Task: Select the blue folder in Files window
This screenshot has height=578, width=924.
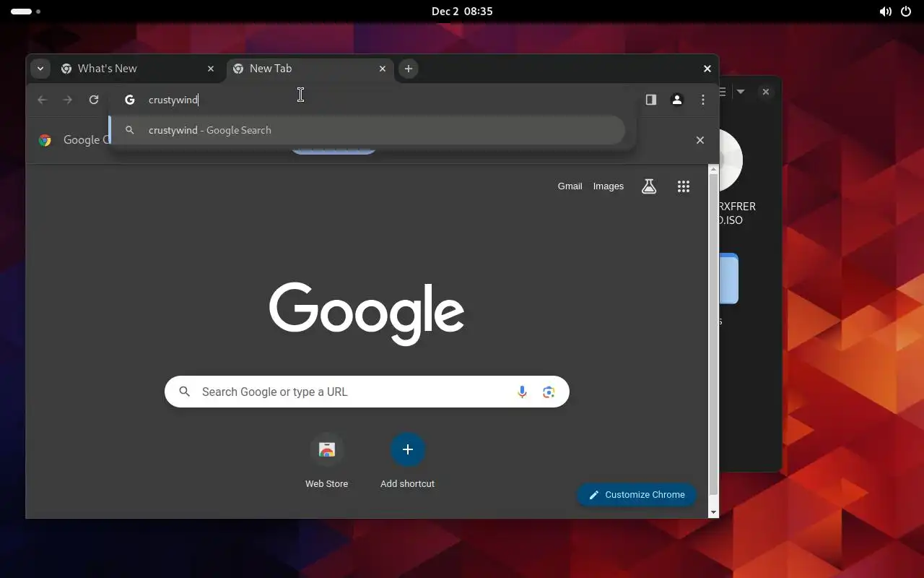Action: (x=729, y=278)
